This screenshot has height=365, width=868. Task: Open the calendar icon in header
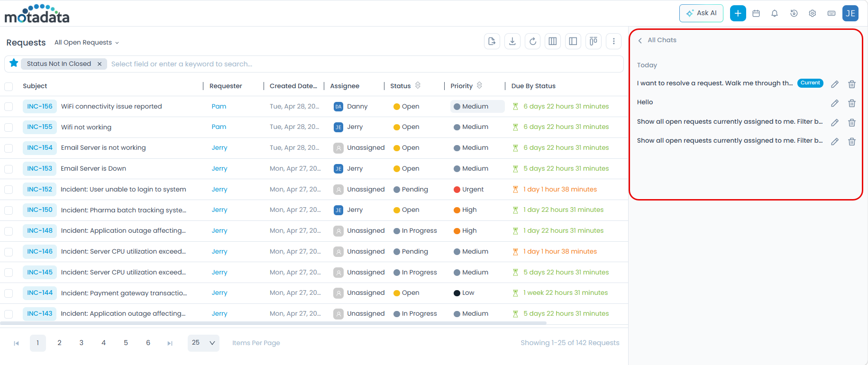click(756, 13)
